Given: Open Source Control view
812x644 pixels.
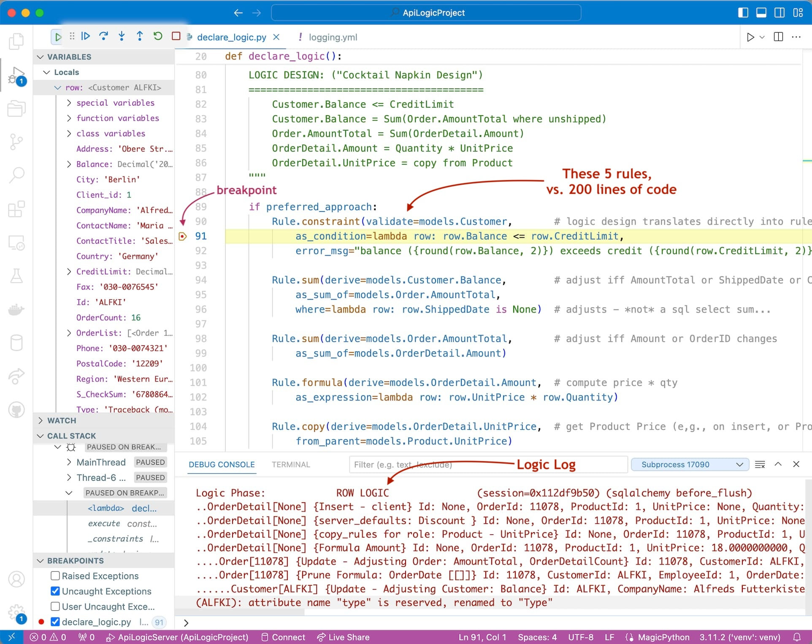Looking at the screenshot, I should point(16,141).
